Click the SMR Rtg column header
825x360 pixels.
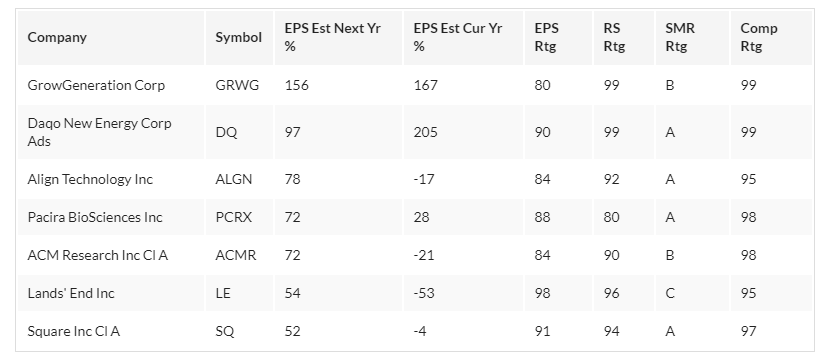click(x=680, y=37)
